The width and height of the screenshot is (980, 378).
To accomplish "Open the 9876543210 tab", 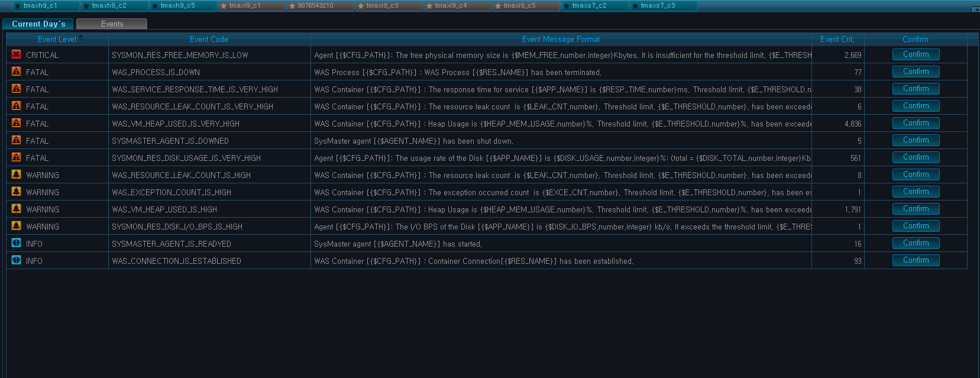I will (320, 6).
